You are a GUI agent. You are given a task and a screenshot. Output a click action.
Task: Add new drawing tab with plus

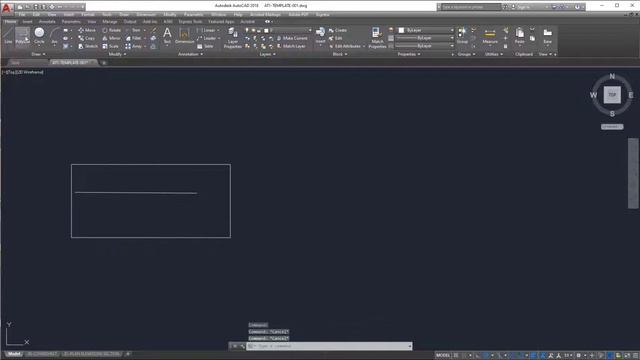coord(104,63)
